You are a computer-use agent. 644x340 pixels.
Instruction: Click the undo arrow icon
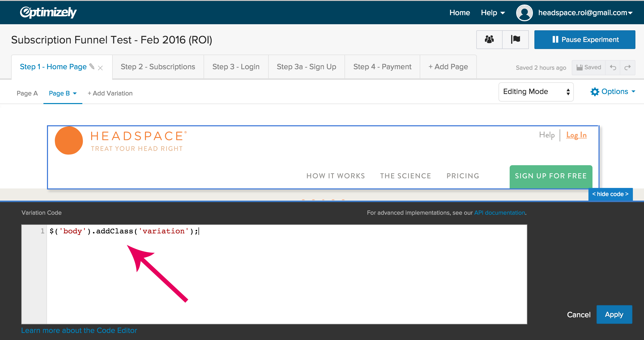[613, 67]
